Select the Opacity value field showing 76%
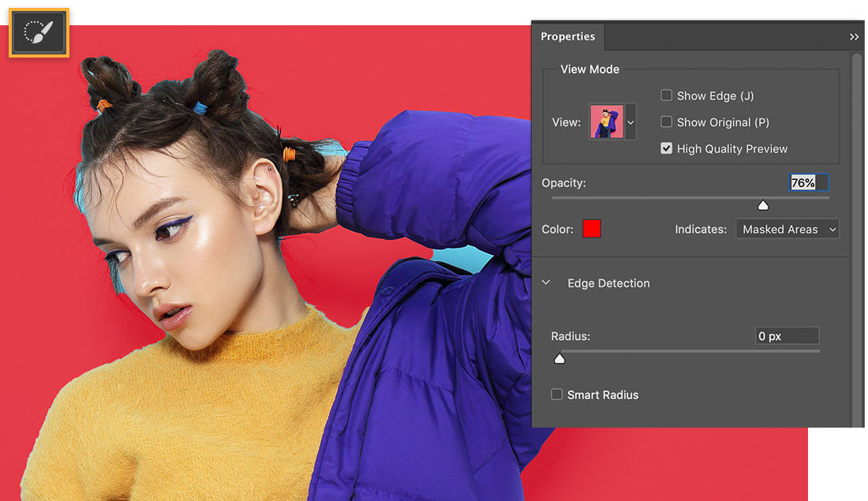868x501 pixels. 807,182
